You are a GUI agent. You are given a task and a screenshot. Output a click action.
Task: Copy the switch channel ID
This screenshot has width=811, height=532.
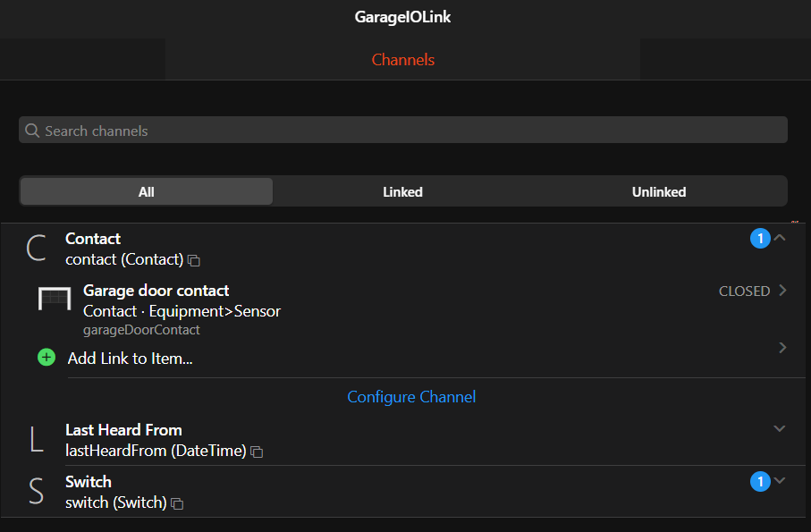pyautogui.click(x=177, y=503)
